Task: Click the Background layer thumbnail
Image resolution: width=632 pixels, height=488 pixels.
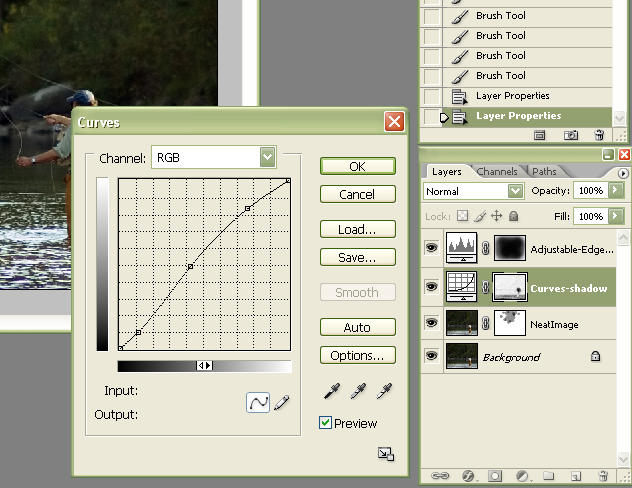Action: pos(462,356)
